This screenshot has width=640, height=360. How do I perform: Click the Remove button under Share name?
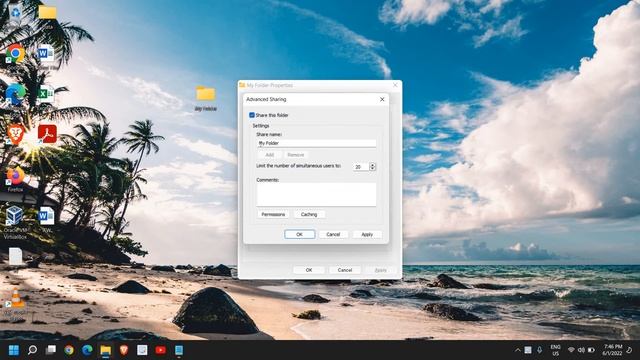pyautogui.click(x=296, y=155)
